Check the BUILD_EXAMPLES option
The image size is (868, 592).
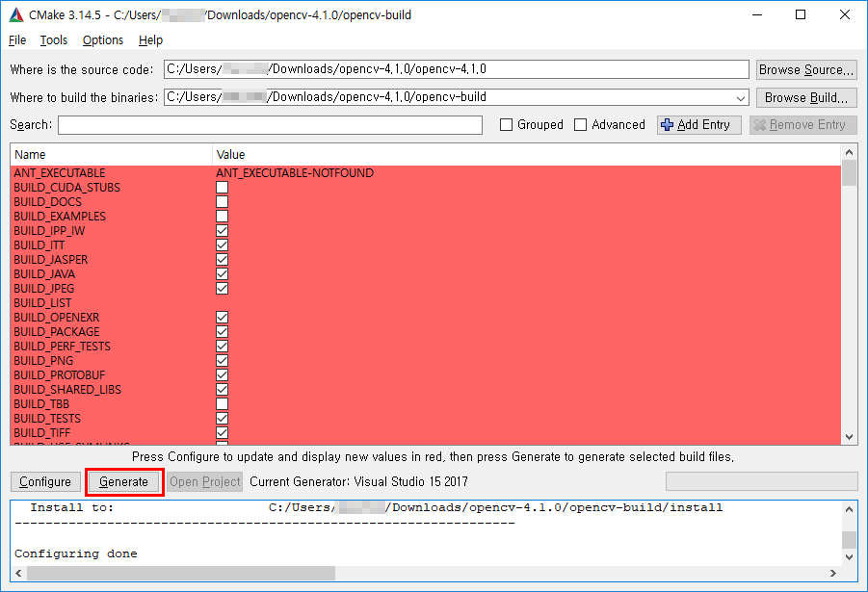[222, 217]
